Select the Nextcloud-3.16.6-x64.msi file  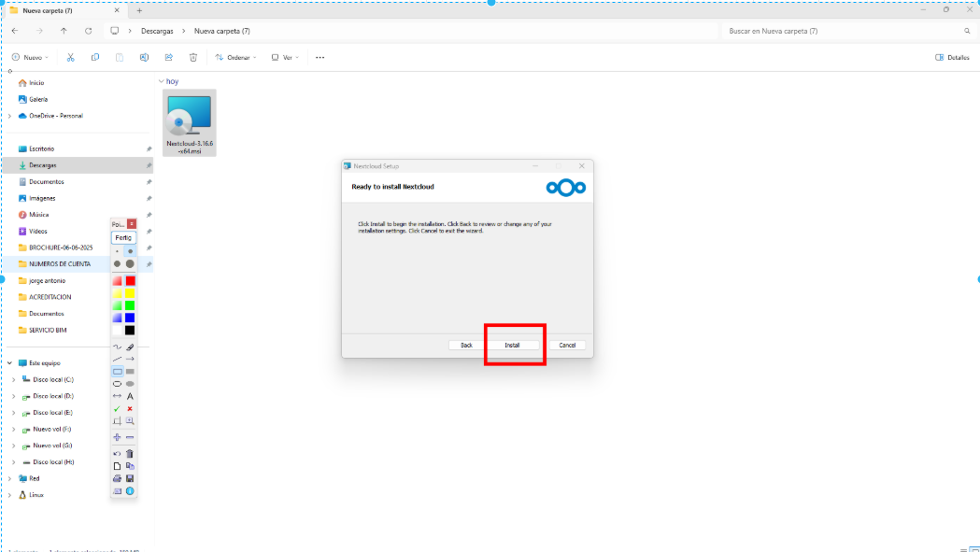(x=190, y=121)
